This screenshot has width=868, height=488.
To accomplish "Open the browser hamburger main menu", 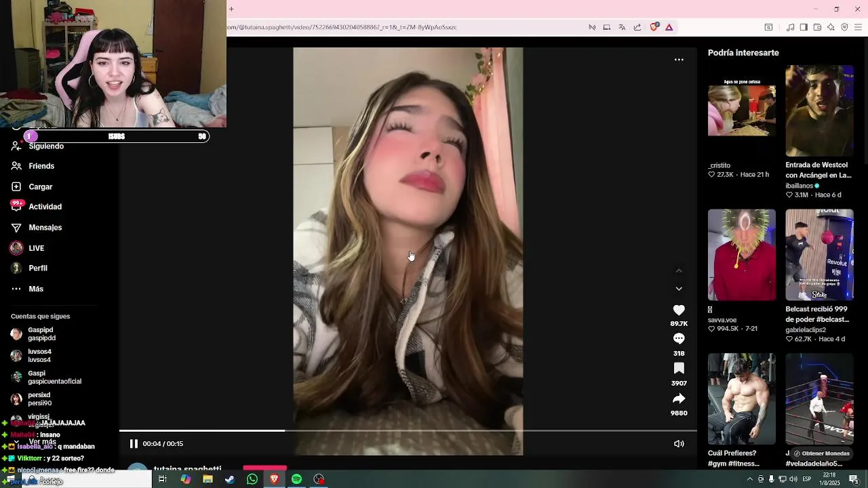I will click(x=859, y=27).
